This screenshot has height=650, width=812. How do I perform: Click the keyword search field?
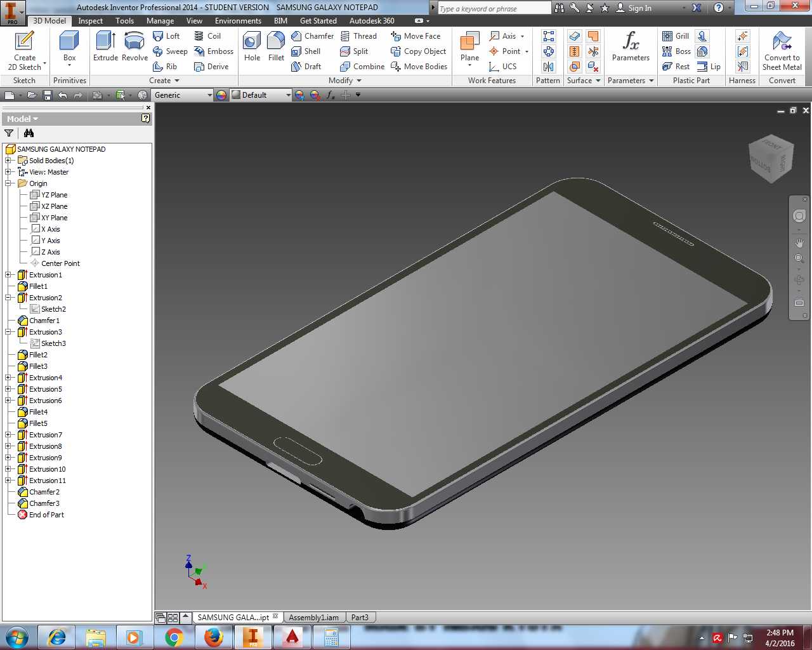click(x=494, y=8)
